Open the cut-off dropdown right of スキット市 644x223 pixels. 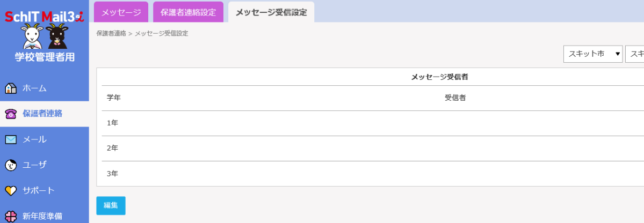coord(635,54)
